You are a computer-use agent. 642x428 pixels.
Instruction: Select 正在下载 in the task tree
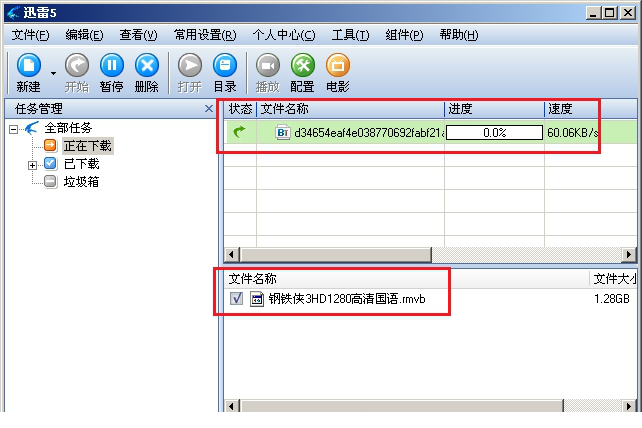tap(88, 146)
